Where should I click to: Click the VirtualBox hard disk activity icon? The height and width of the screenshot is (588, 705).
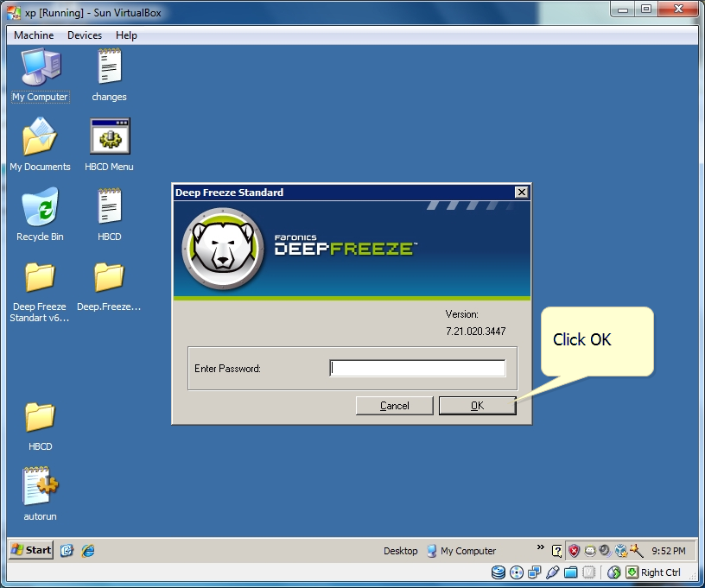pyautogui.click(x=499, y=572)
